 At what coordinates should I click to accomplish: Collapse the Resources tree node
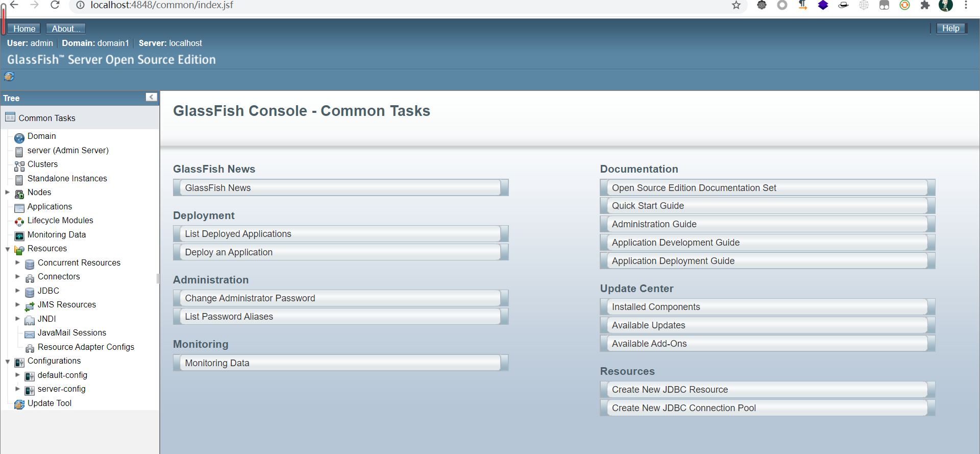click(8, 249)
